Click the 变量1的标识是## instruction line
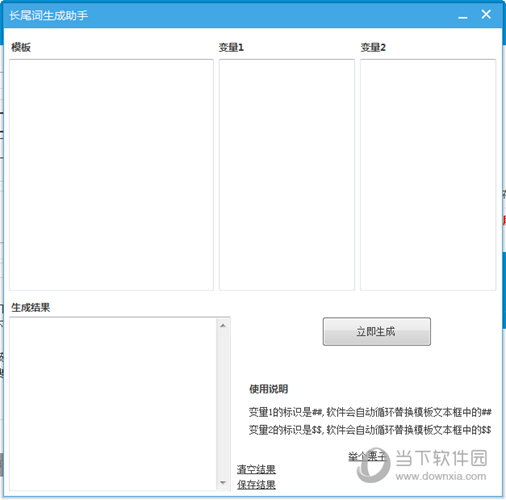The width and height of the screenshot is (506, 500). 370,412
